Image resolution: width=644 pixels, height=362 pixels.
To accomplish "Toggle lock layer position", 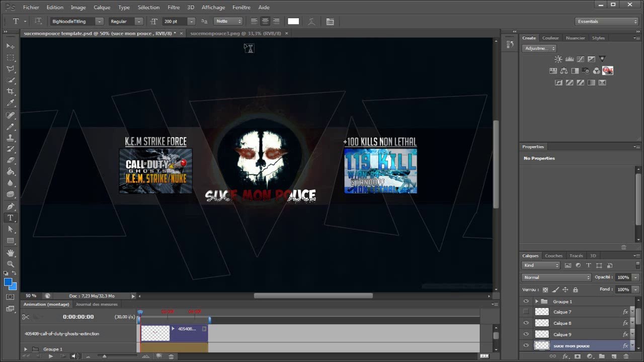I will (565, 290).
